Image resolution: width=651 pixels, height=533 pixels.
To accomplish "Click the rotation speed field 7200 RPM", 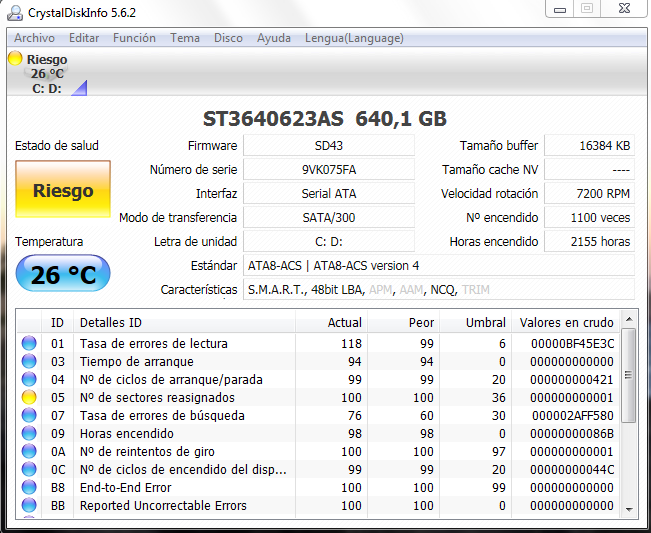I will coord(590,194).
